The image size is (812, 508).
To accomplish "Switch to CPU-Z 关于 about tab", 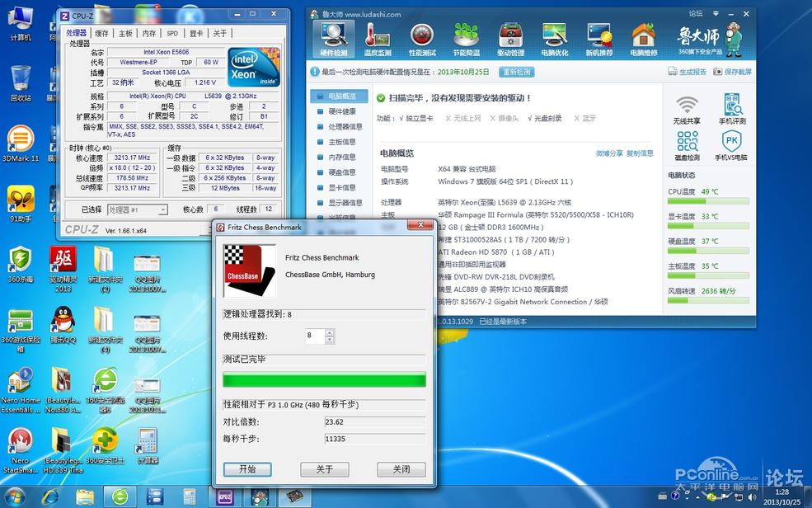I will point(219,33).
